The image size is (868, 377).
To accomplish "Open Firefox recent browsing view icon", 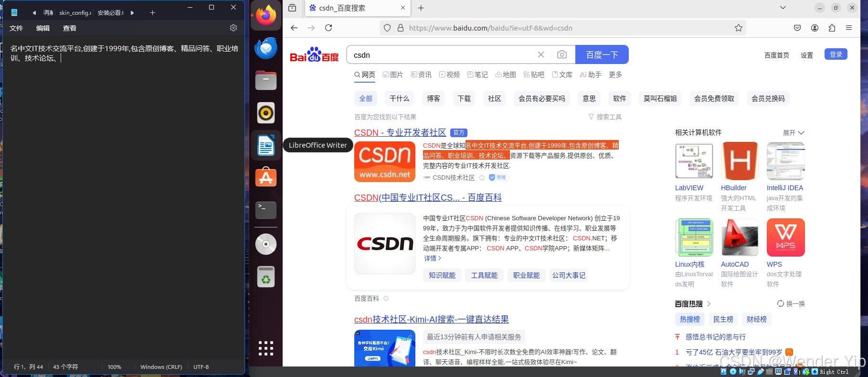I will [x=292, y=8].
